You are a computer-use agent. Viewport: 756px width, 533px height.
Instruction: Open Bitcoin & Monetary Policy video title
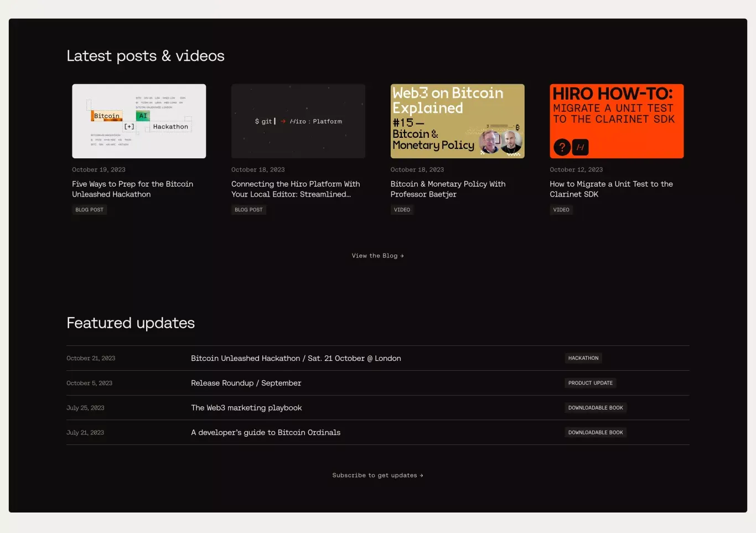(448, 189)
